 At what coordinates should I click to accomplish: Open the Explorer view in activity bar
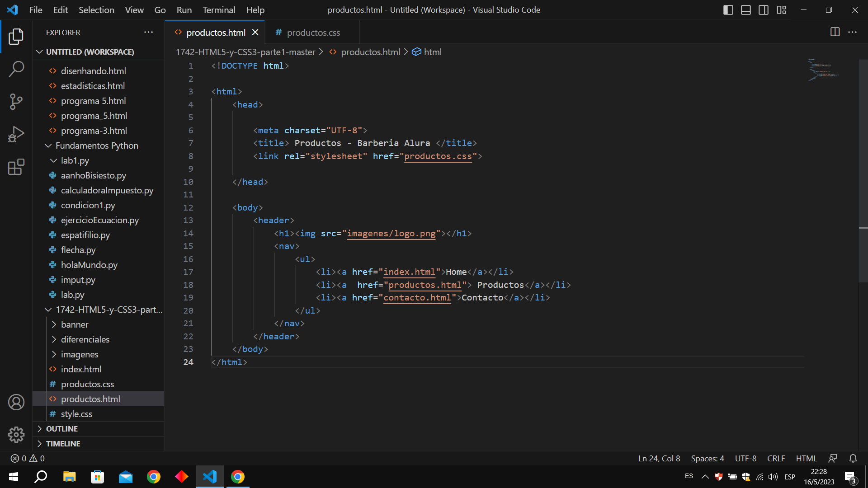click(16, 37)
